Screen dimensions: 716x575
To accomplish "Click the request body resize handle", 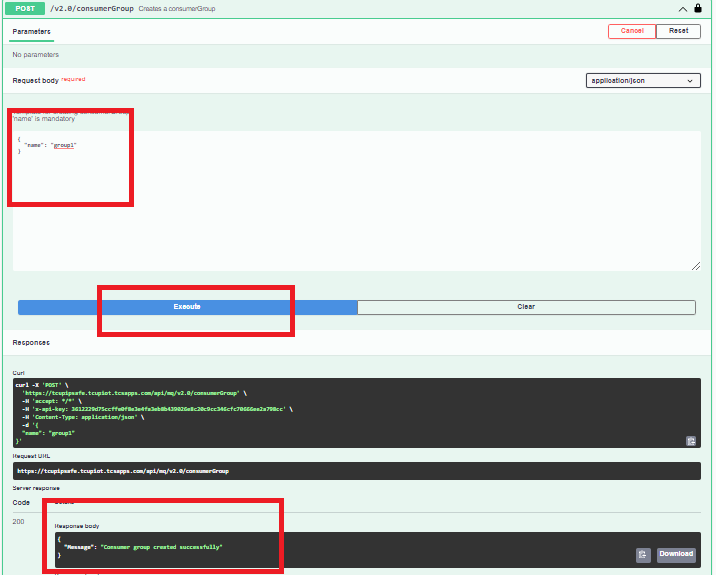I will click(x=696, y=266).
